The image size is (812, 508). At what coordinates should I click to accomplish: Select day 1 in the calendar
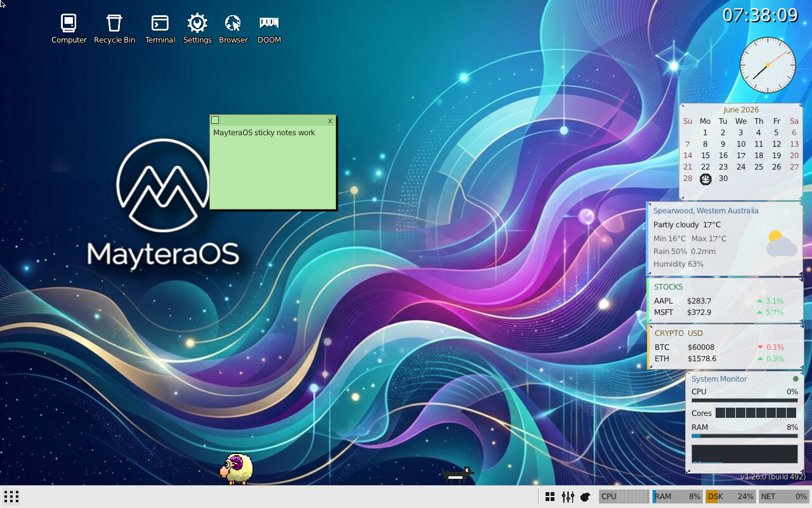click(x=705, y=133)
